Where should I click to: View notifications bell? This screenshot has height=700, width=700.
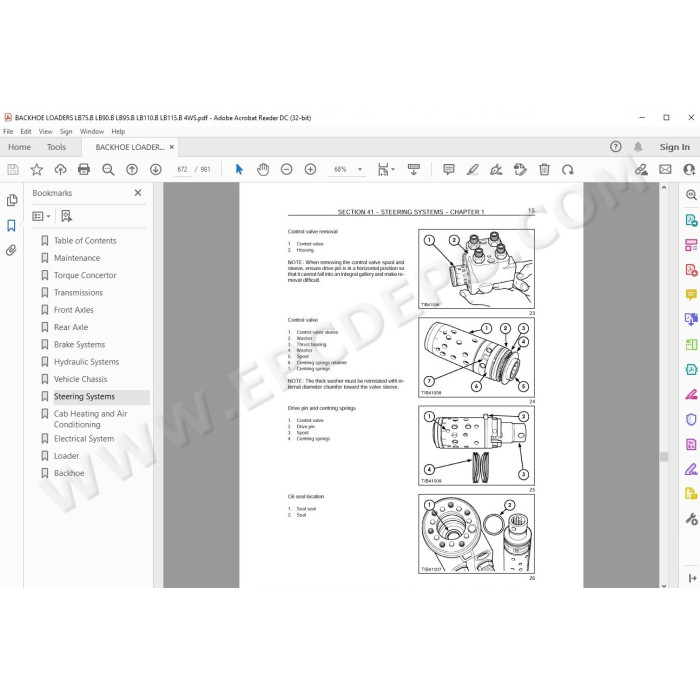point(638,147)
